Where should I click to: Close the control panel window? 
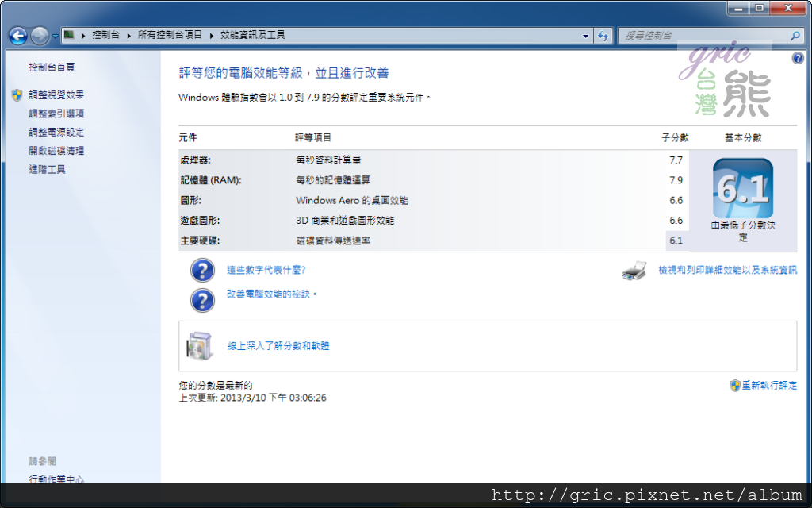(788, 8)
